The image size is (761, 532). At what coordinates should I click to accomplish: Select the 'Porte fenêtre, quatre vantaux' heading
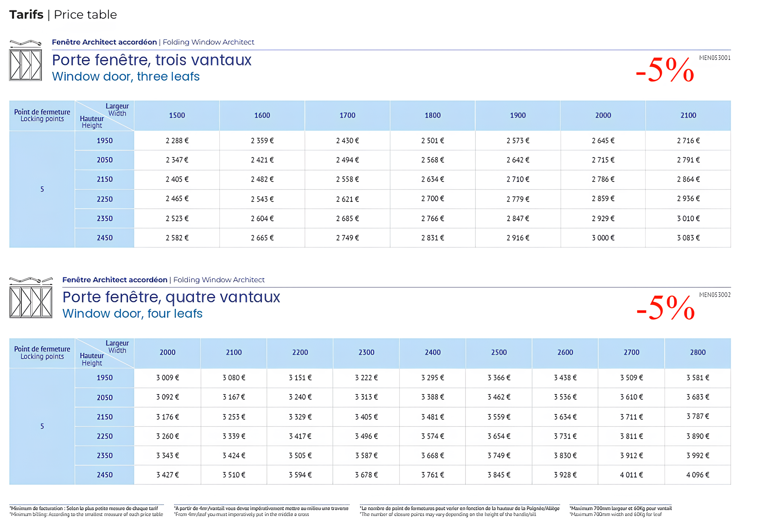coord(171,297)
